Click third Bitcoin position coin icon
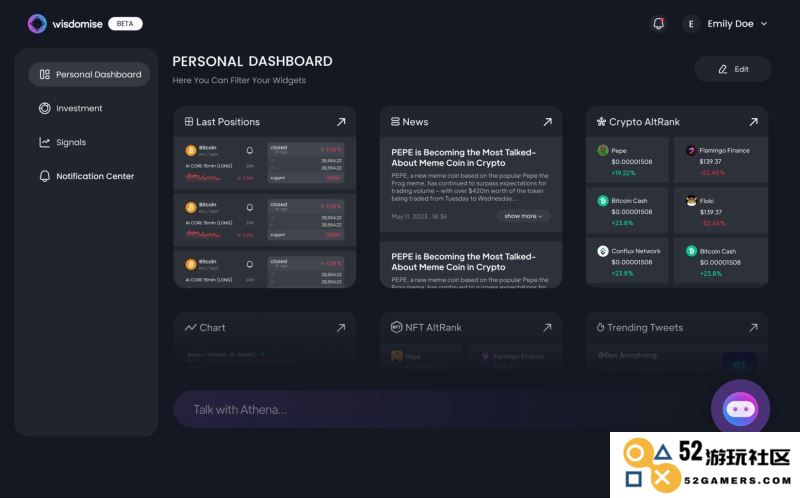The image size is (800, 498). coord(191,265)
